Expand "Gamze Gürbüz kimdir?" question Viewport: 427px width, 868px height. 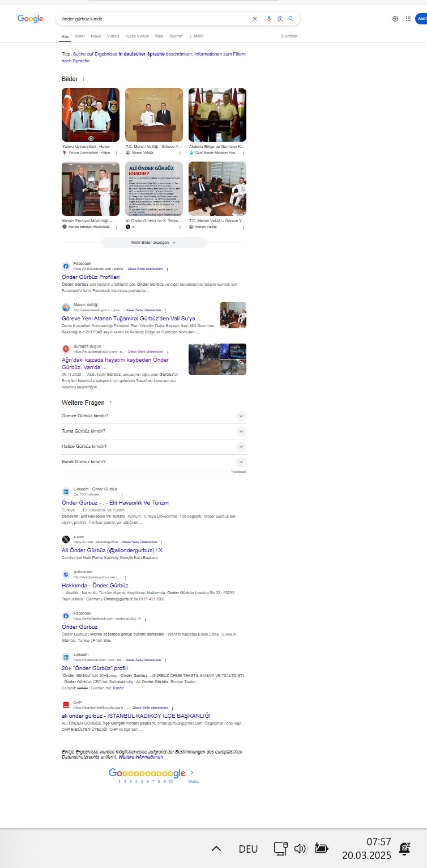tap(154, 416)
